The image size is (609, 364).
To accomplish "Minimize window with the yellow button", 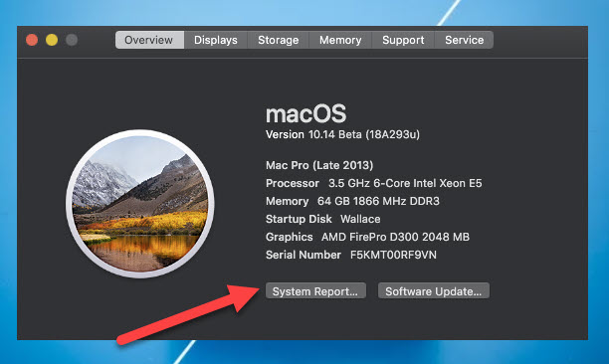I will pyautogui.click(x=52, y=40).
